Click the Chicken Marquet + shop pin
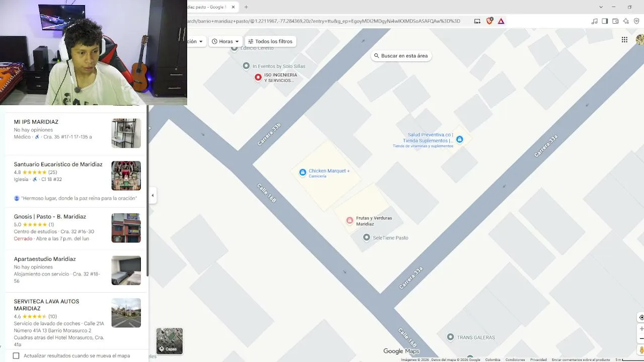644x362 pixels. pyautogui.click(x=302, y=172)
